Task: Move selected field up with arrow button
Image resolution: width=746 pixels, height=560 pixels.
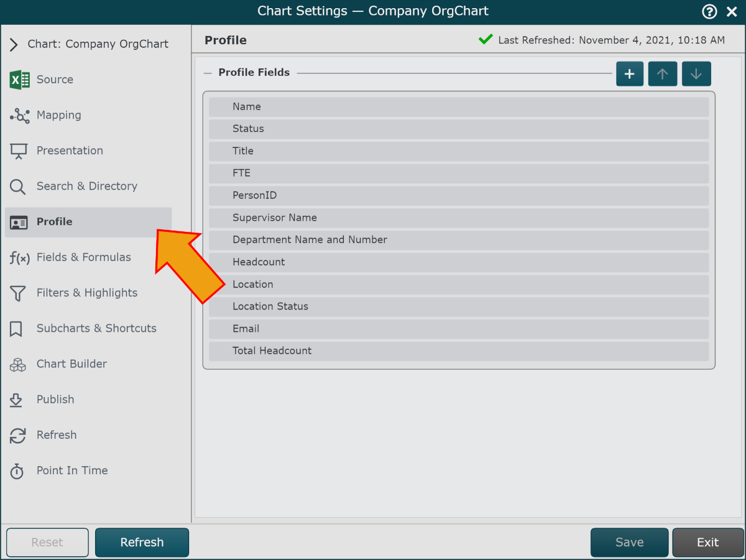Action: pos(663,74)
